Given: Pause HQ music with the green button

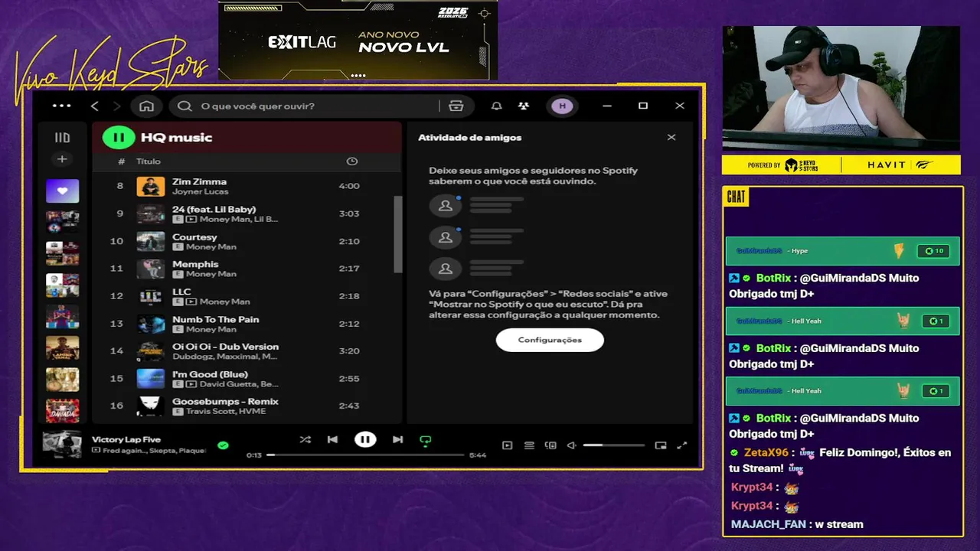Looking at the screenshot, I should [x=119, y=138].
